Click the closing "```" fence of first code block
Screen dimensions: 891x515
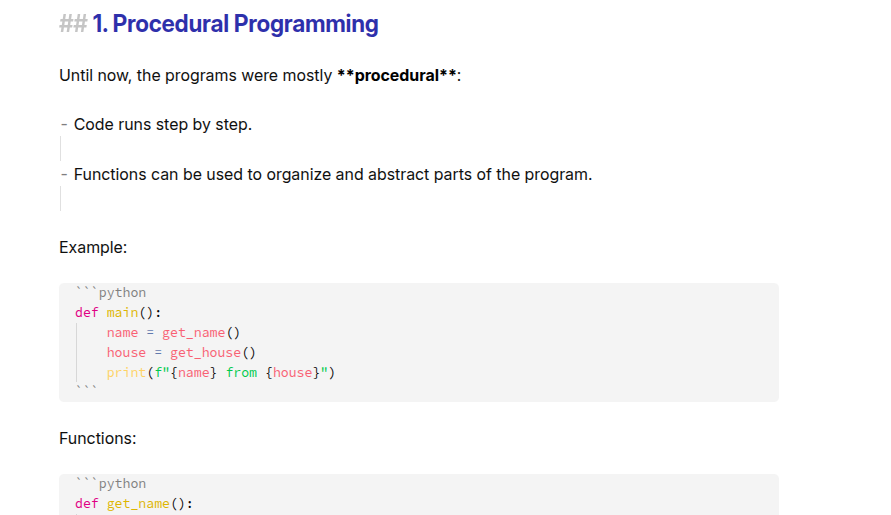pos(86,389)
